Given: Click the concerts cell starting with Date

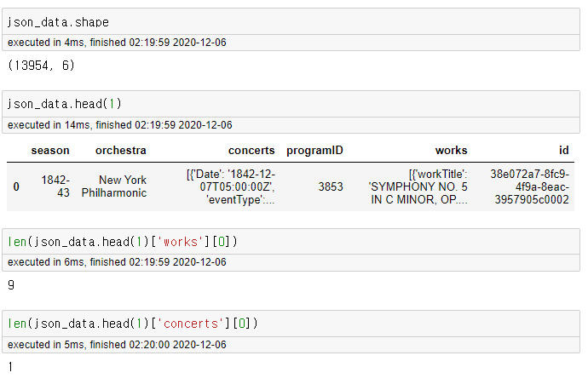Looking at the screenshot, I should (x=231, y=186).
